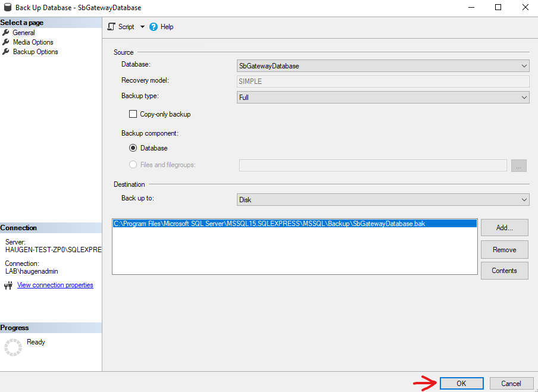Select the Database backup component radio

pyautogui.click(x=132, y=148)
